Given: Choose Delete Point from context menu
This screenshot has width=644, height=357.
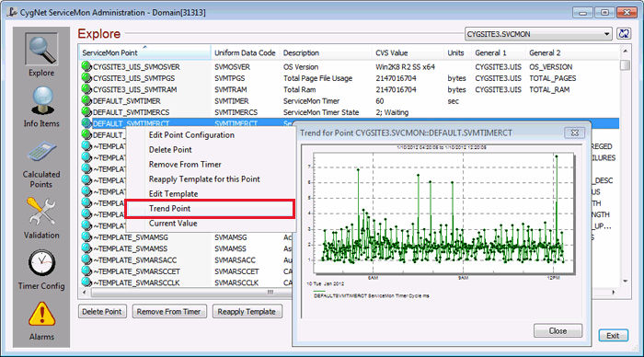Looking at the screenshot, I should point(170,150).
